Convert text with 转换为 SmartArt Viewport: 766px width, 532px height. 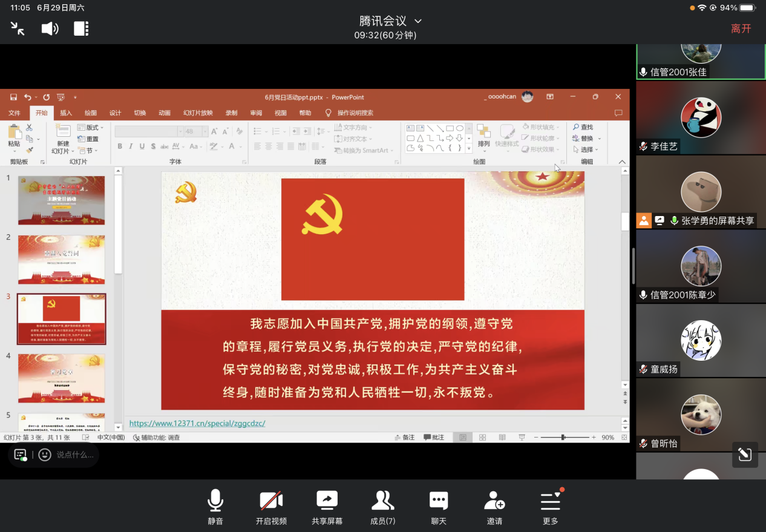click(x=364, y=150)
